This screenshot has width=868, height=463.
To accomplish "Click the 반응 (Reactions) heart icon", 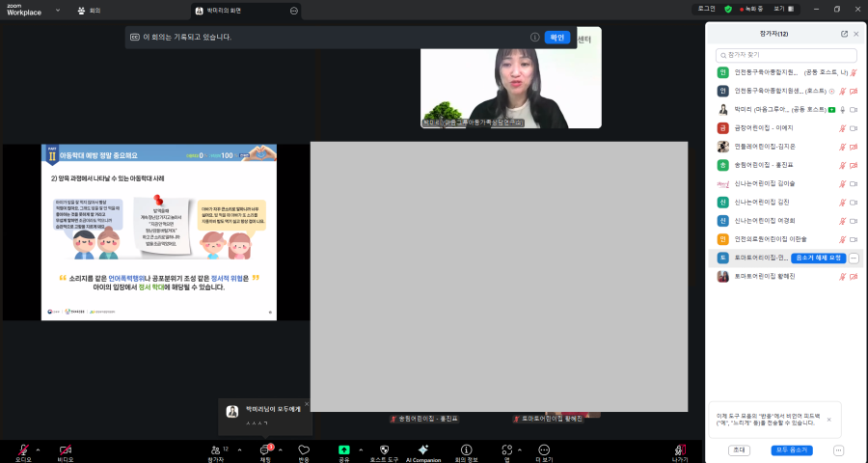I will pyautogui.click(x=304, y=450).
